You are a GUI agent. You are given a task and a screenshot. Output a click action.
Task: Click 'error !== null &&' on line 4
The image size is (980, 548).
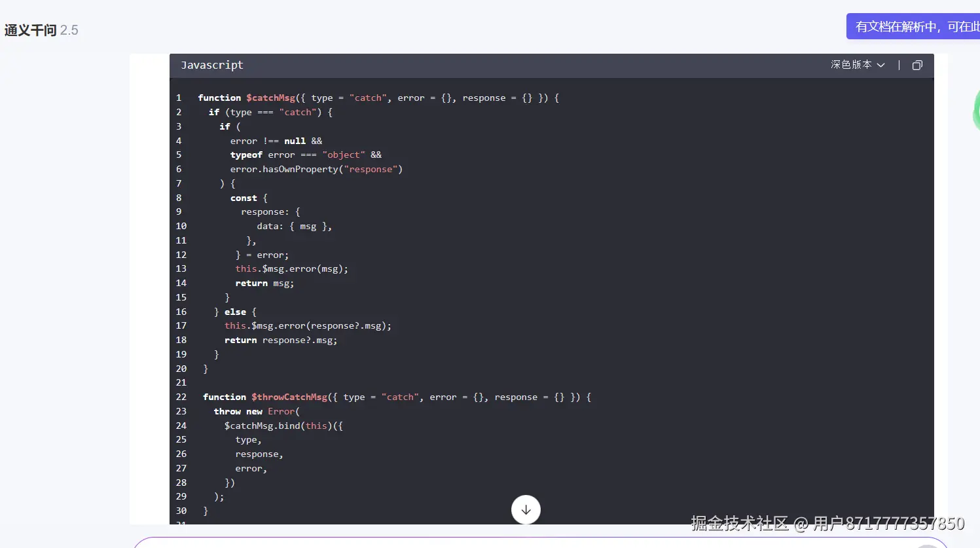pyautogui.click(x=276, y=141)
